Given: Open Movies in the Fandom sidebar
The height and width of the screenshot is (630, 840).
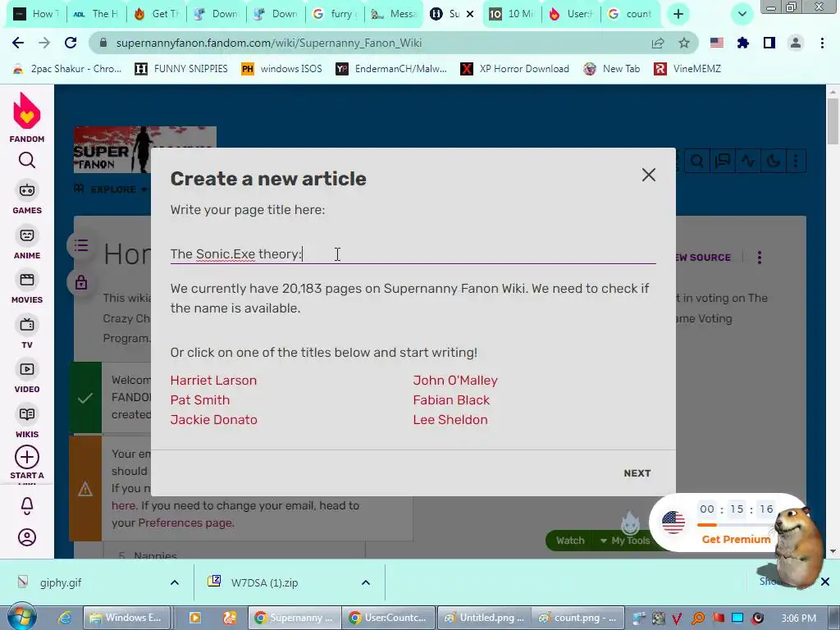Looking at the screenshot, I should click(27, 287).
